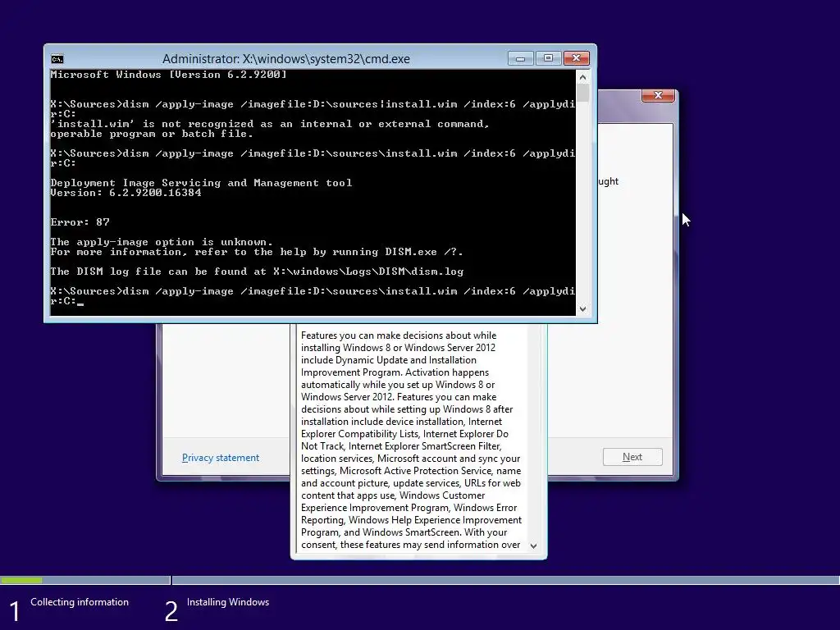
Task: Click 'The apply-image option is unknown.' line
Action: [162, 242]
